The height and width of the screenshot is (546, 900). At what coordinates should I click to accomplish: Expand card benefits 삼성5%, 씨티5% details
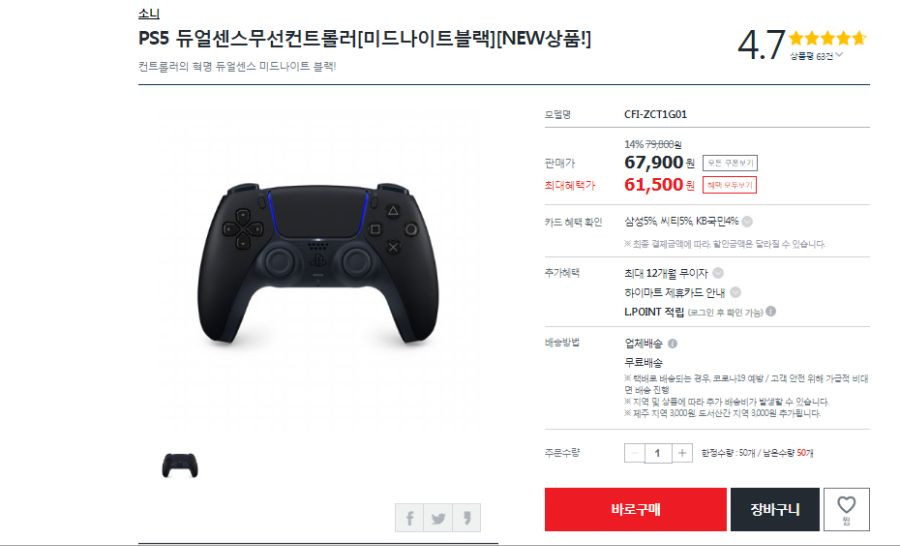tap(747, 221)
